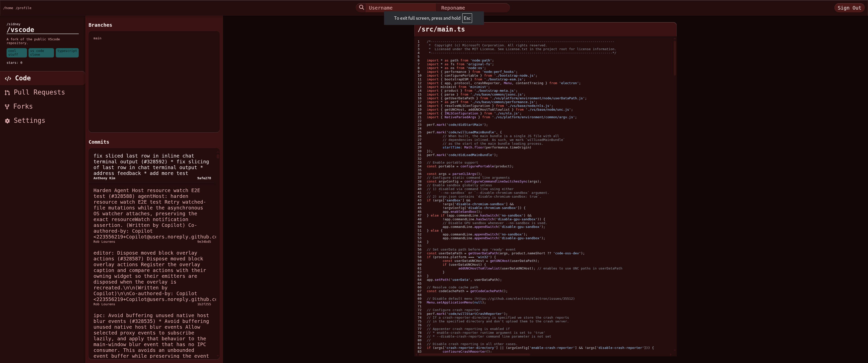Click the Forks branch icon

pyautogui.click(x=7, y=107)
